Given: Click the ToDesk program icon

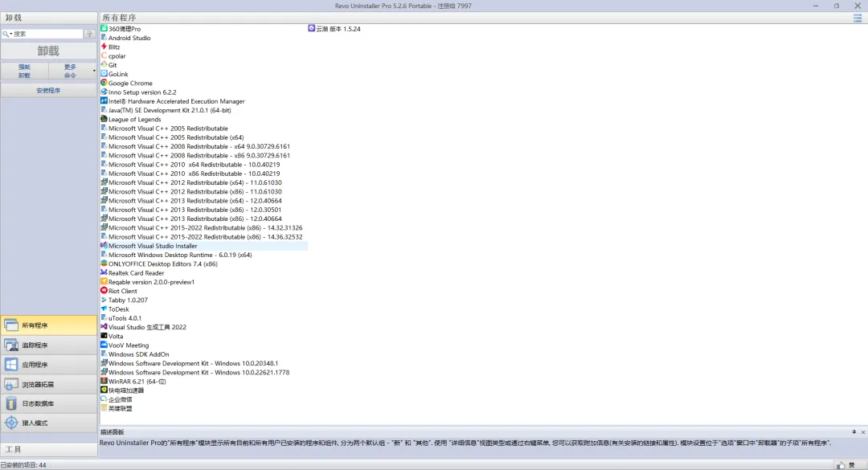Looking at the screenshot, I should click(104, 309).
